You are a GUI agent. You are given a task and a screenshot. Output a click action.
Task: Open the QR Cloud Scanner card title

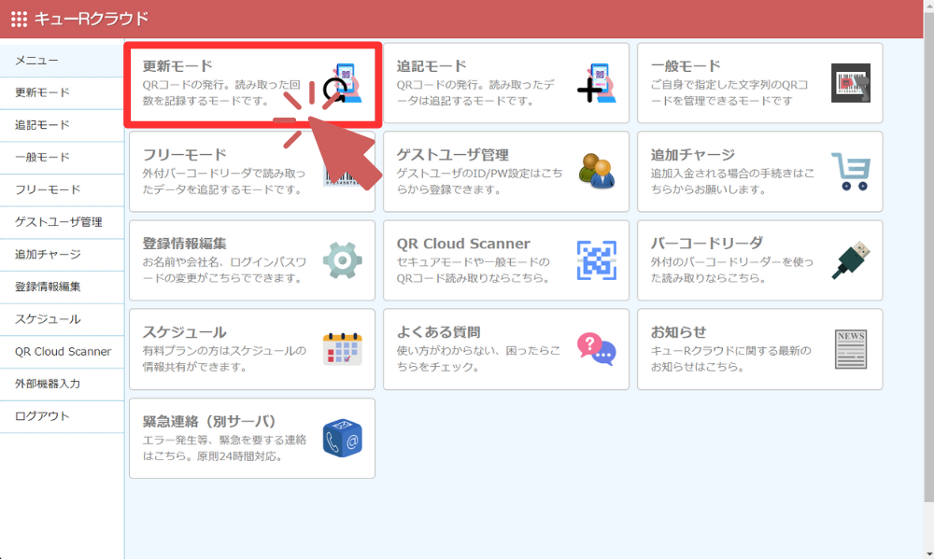point(463,244)
